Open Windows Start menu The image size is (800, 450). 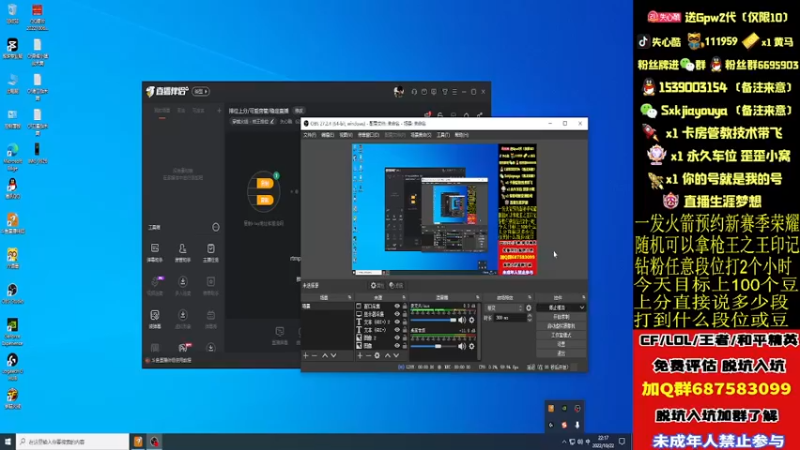[x=8, y=442]
